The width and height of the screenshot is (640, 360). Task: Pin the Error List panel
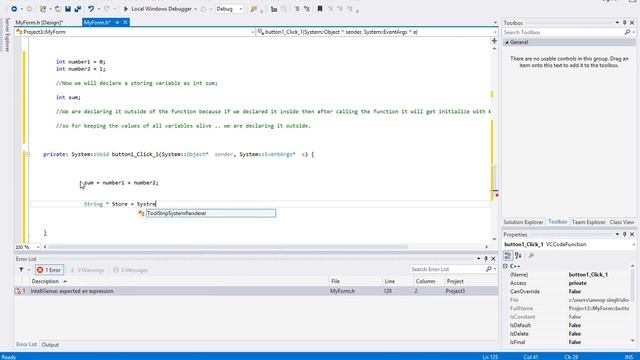tap(486, 259)
